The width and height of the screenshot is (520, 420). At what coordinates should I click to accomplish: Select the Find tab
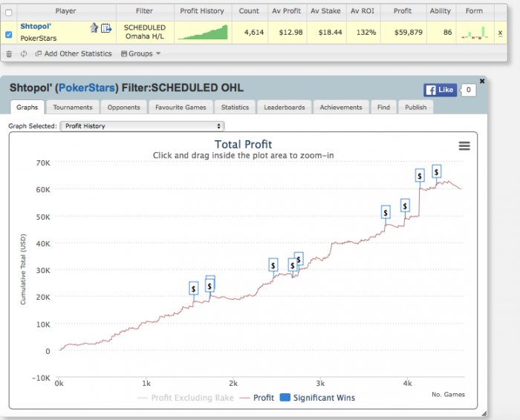(383, 108)
